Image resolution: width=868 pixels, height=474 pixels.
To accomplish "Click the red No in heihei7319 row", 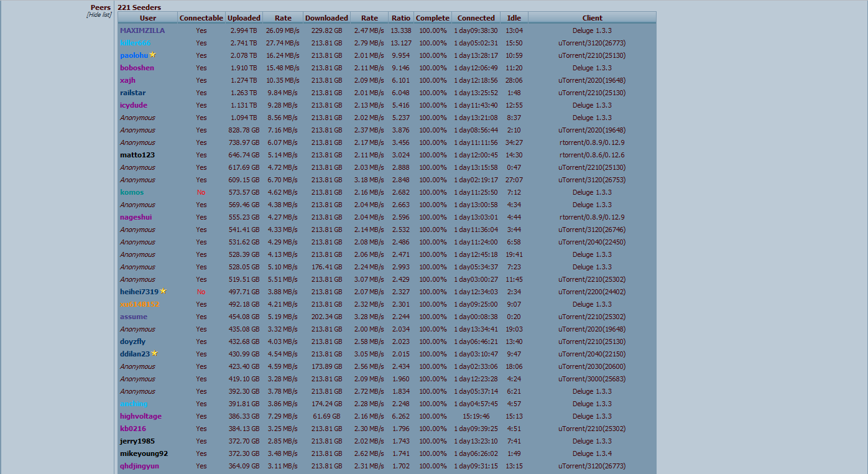I will pos(201,292).
